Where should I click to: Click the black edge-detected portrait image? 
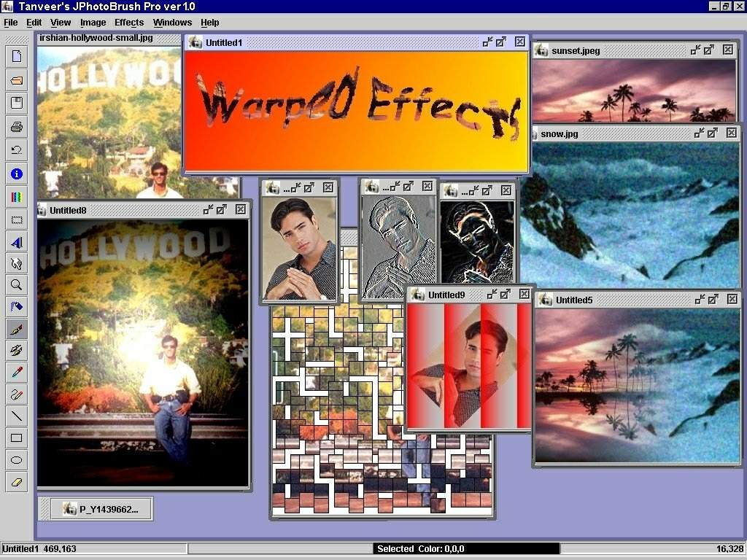tap(477, 242)
